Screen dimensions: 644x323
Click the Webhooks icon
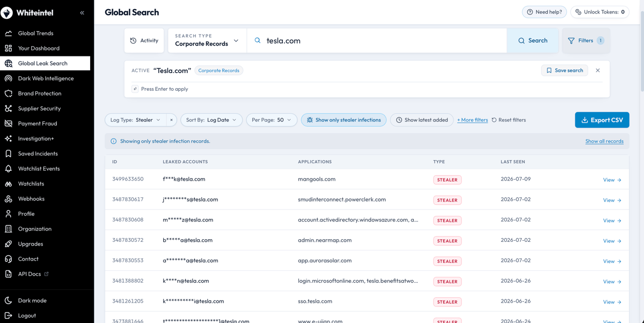(9, 199)
